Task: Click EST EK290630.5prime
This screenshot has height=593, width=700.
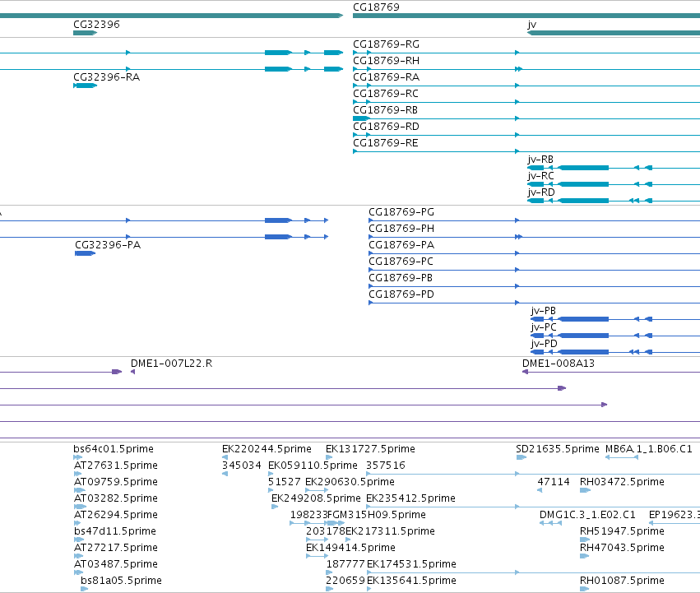Action: (x=350, y=482)
